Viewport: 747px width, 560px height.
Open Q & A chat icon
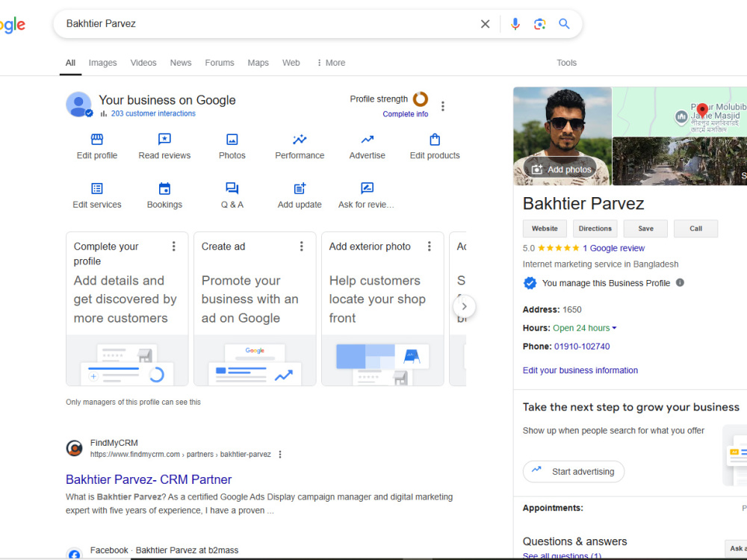(x=232, y=189)
